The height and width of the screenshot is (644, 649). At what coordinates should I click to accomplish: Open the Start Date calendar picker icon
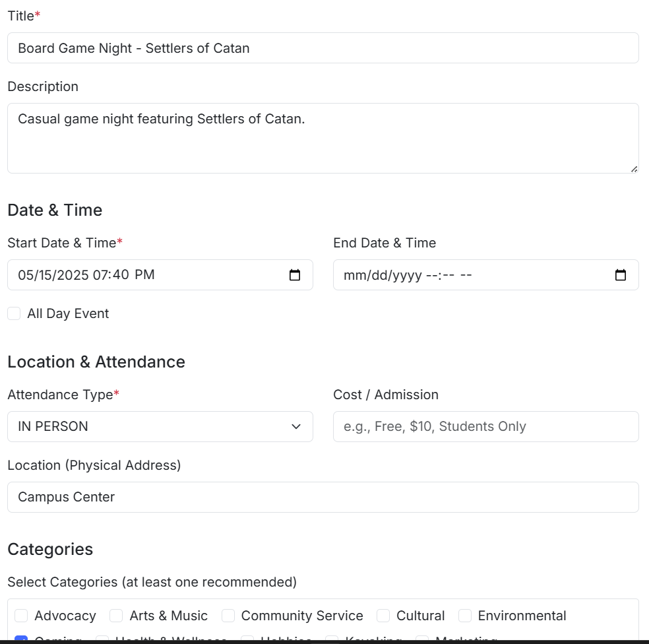(x=295, y=275)
